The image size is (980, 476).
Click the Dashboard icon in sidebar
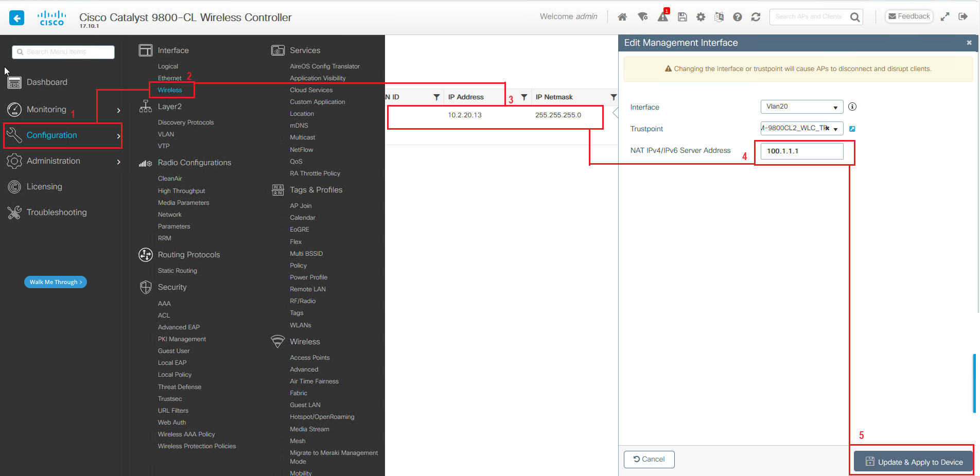point(14,82)
